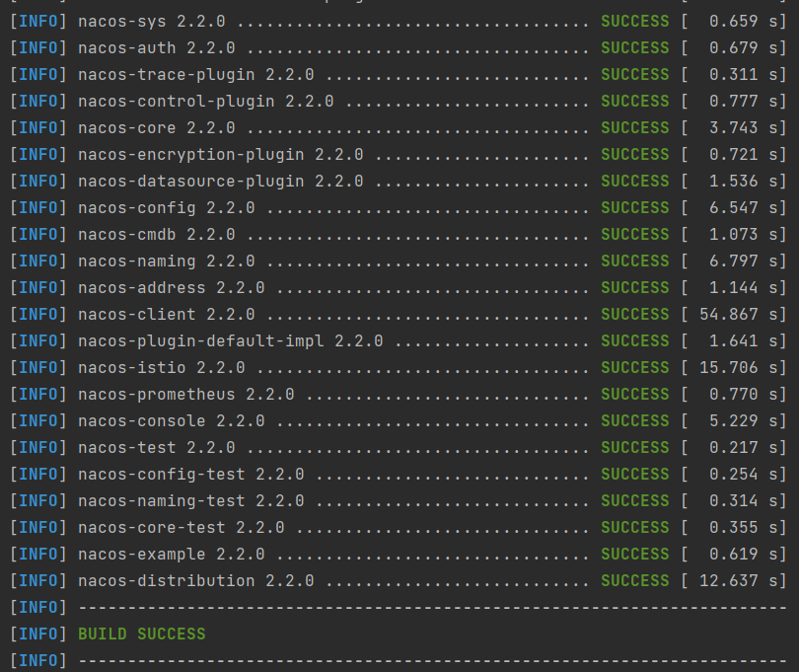
Task: Select the nacos-trace-plugin 2.2.0 text
Action: click(x=195, y=75)
